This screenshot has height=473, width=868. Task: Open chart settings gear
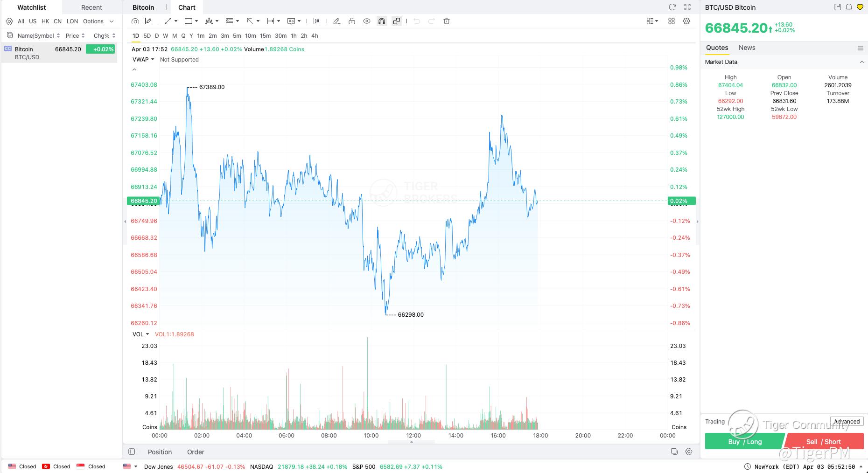coord(686,21)
